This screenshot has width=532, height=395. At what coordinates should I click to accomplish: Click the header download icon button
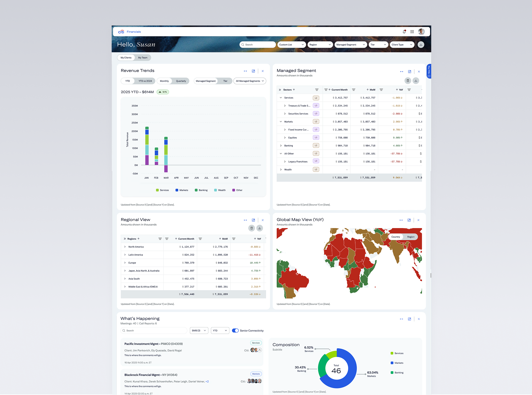[x=421, y=45]
